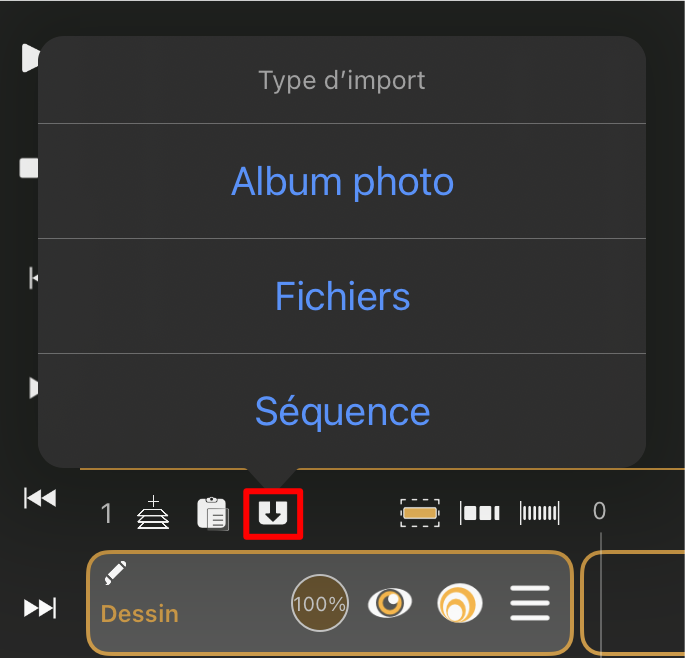Screen dimensions: 685x658
Task: Toggle onion skin on Dessin layer
Action: [x=460, y=603]
